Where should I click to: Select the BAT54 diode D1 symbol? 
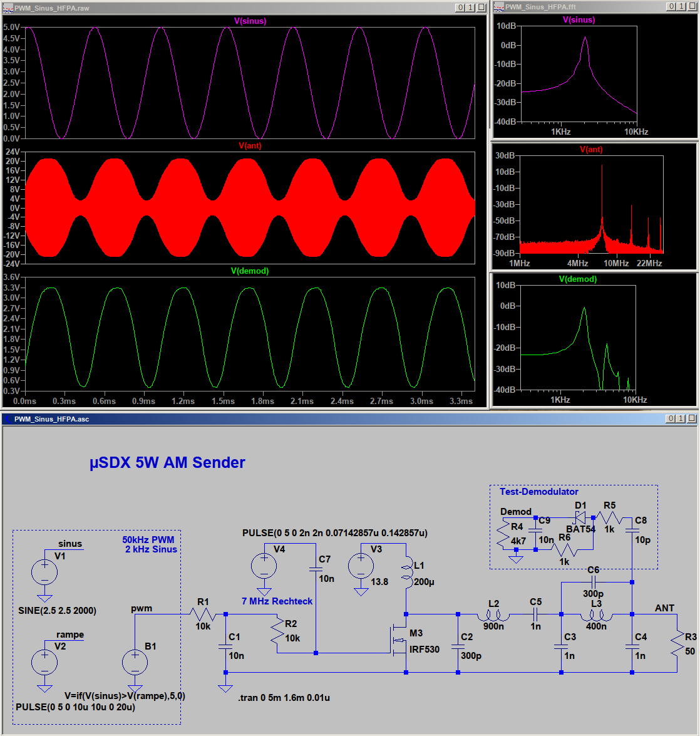(x=580, y=518)
